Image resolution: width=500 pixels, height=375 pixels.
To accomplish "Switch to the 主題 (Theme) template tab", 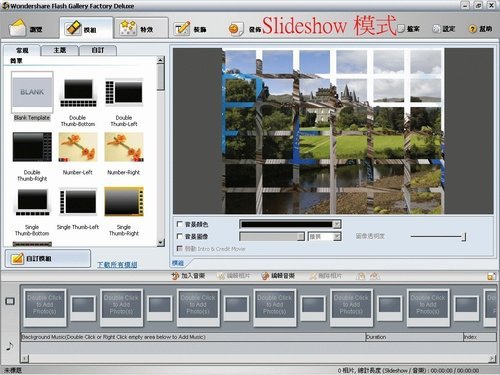I will point(60,50).
